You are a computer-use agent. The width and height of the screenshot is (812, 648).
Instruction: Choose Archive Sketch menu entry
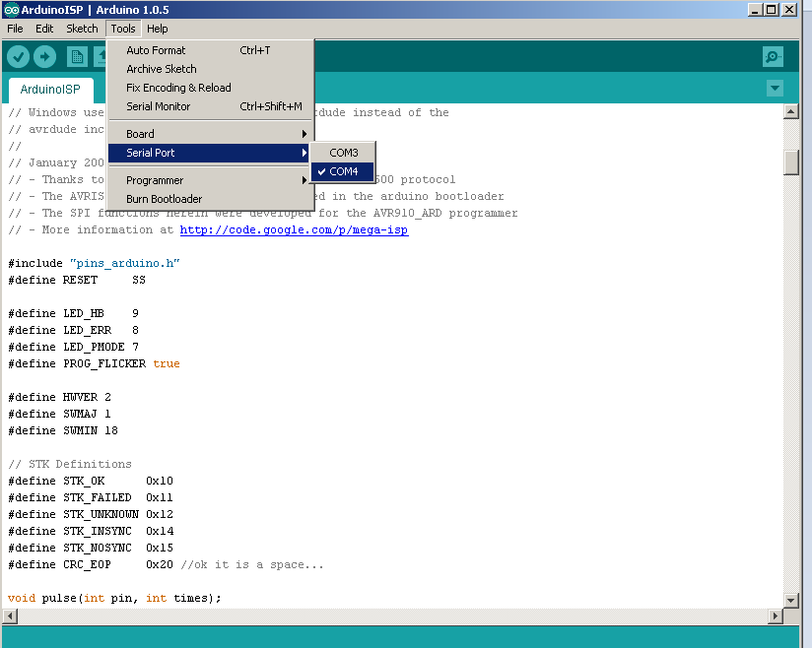(210, 69)
